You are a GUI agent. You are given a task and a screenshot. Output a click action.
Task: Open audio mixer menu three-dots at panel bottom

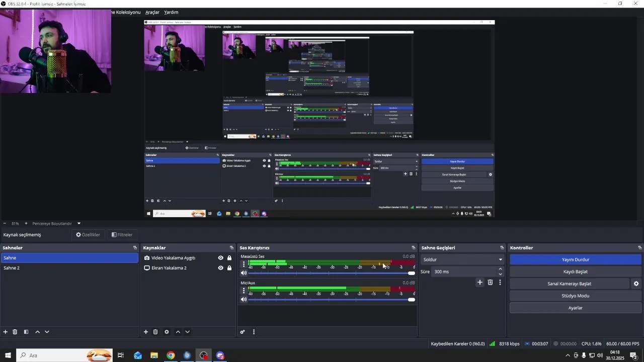pyautogui.click(x=254, y=332)
